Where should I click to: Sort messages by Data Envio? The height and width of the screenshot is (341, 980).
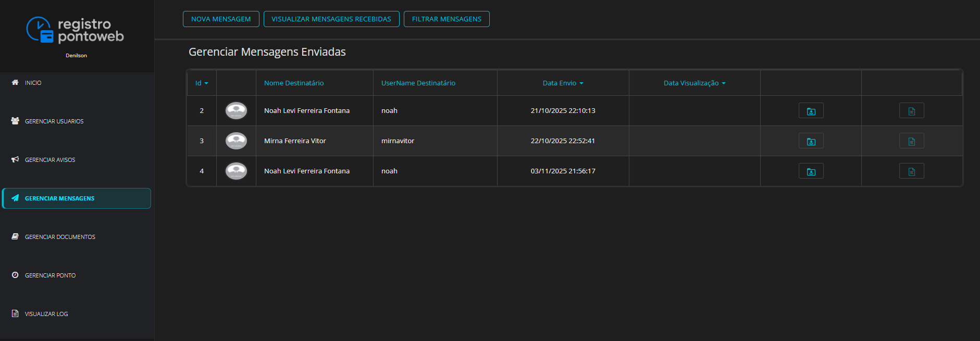pyautogui.click(x=563, y=83)
